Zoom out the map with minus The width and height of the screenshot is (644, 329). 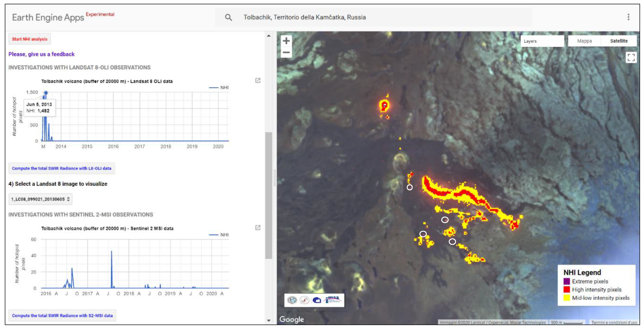pos(286,52)
